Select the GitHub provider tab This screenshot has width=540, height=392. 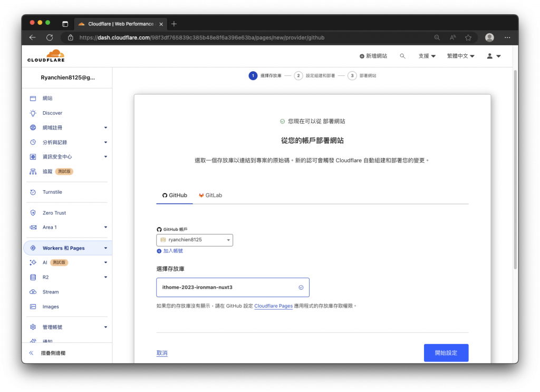click(x=175, y=195)
